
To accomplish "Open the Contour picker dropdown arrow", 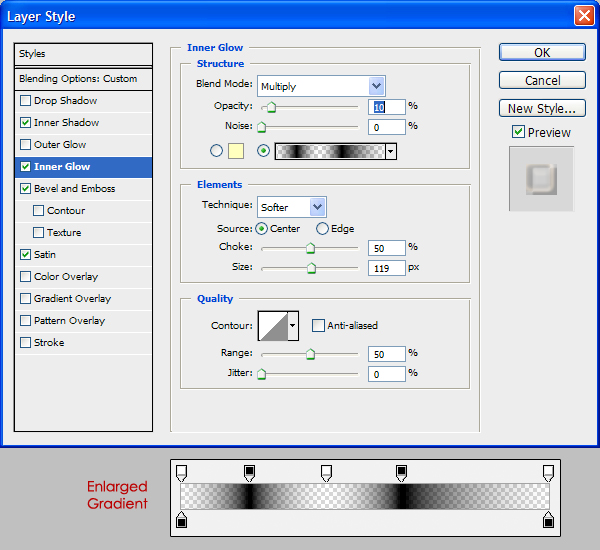I will (293, 326).
